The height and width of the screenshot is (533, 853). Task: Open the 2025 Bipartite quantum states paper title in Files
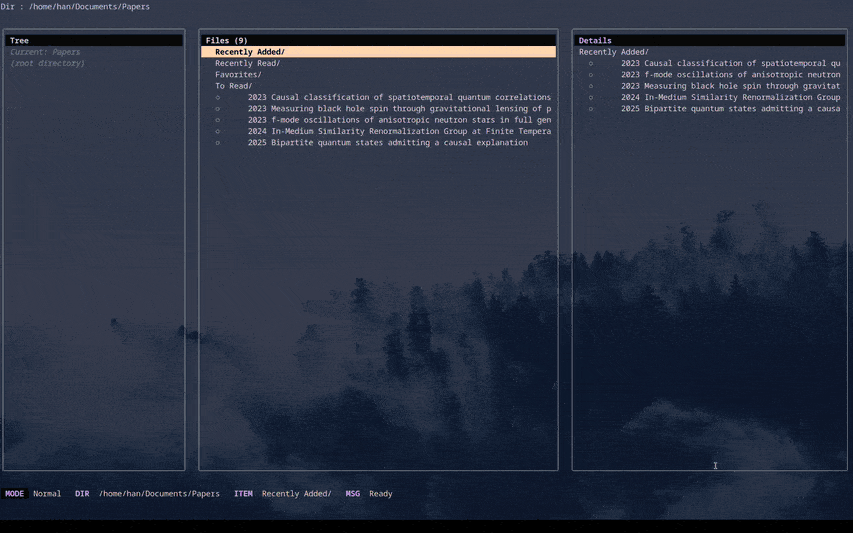(x=387, y=143)
